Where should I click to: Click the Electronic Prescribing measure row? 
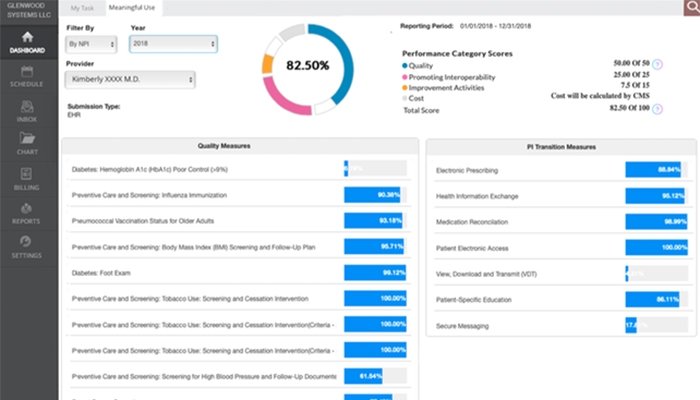point(466,170)
